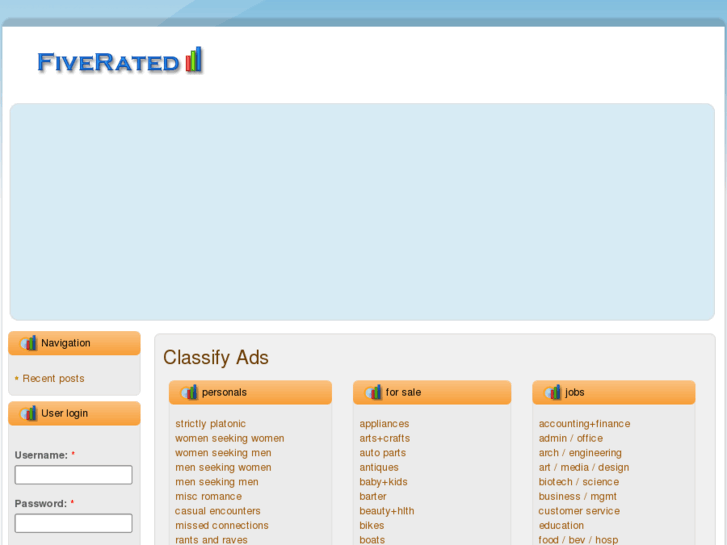Open men seeking men listings
This screenshot has height=545, width=727.
pyautogui.click(x=217, y=482)
